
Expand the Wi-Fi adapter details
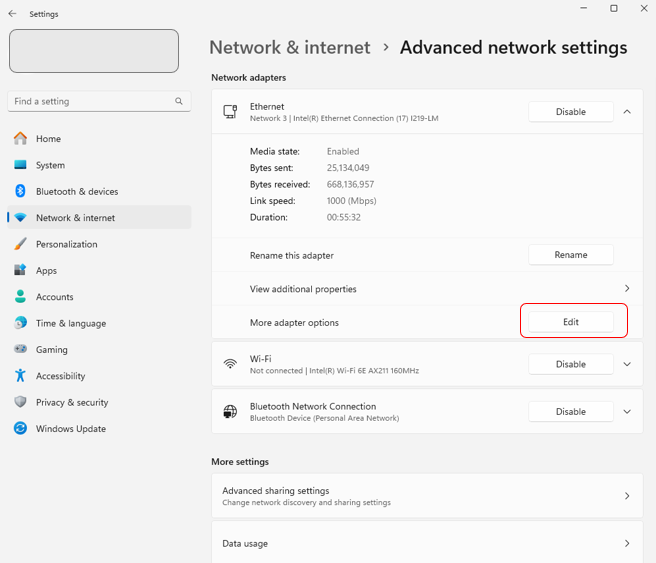[627, 364]
